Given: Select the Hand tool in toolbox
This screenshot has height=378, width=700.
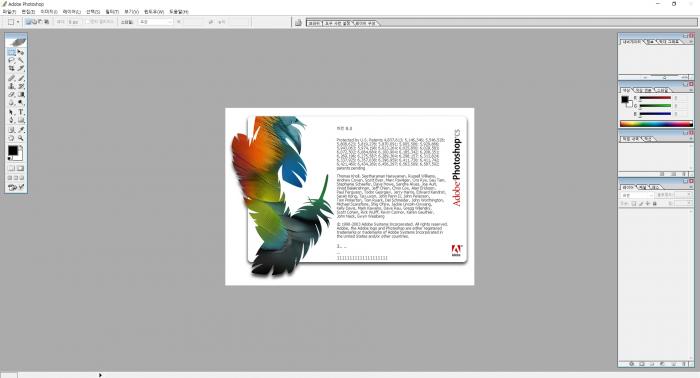Looking at the screenshot, I should click(12, 138).
